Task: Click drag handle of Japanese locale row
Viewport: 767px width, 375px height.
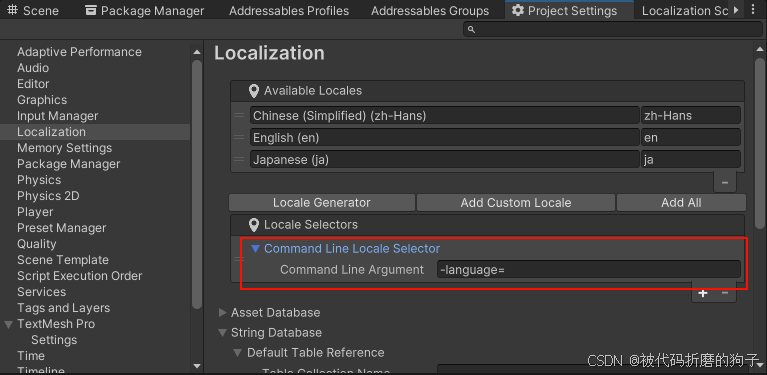Action: pos(239,159)
